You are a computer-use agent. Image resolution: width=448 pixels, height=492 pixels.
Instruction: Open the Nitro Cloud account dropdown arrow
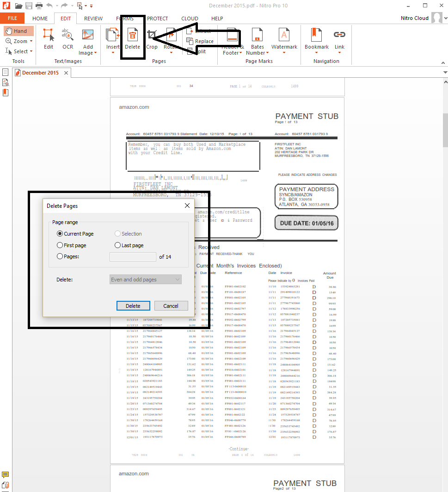point(446,18)
